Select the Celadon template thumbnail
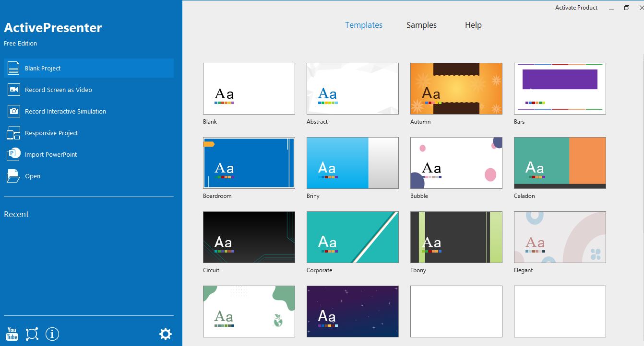This screenshot has height=346, width=644. point(560,163)
